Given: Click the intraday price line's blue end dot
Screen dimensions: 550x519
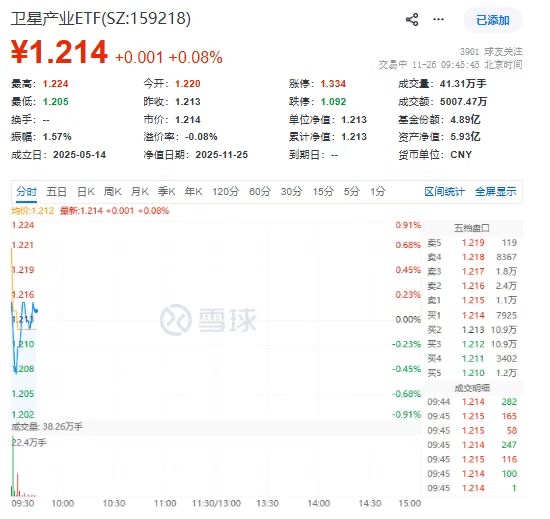Looking at the screenshot, I should (x=36, y=311).
